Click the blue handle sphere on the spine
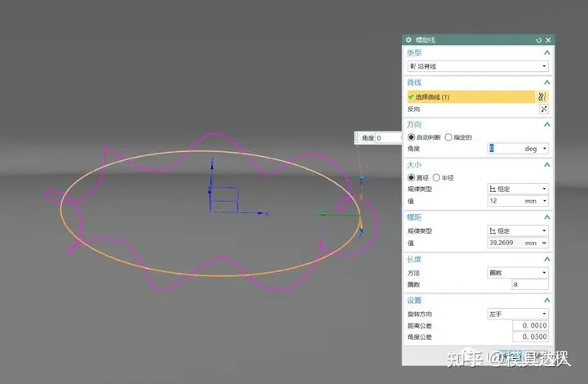The width and height of the screenshot is (588, 384). click(x=362, y=178)
